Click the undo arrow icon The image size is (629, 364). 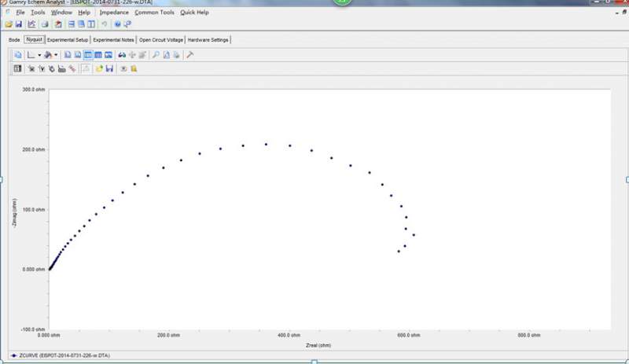[x=105, y=24]
